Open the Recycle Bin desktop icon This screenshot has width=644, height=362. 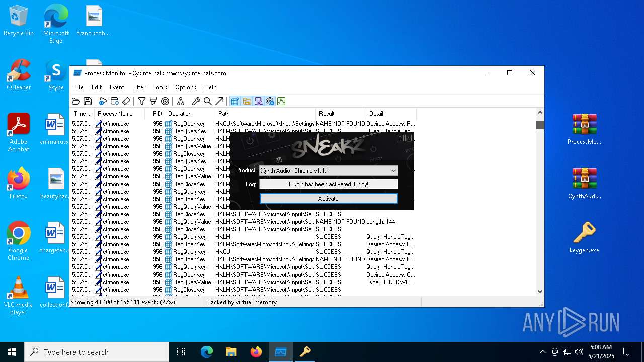(19, 21)
